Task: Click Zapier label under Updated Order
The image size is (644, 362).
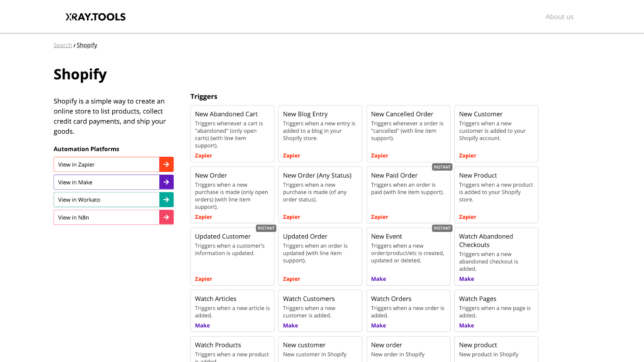Action: click(291, 279)
